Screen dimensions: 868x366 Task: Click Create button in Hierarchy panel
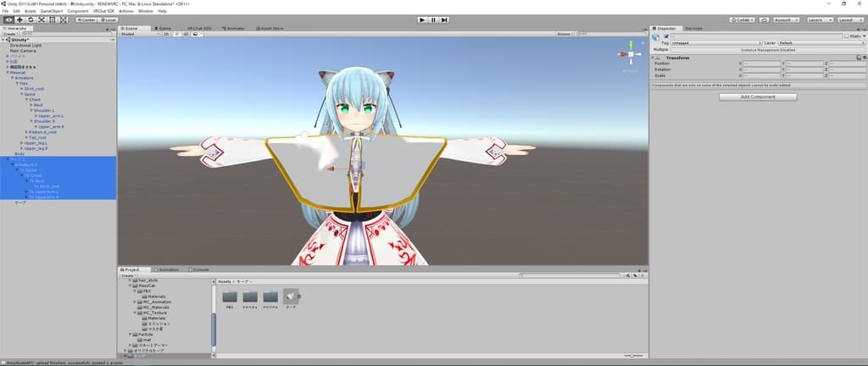[x=10, y=34]
